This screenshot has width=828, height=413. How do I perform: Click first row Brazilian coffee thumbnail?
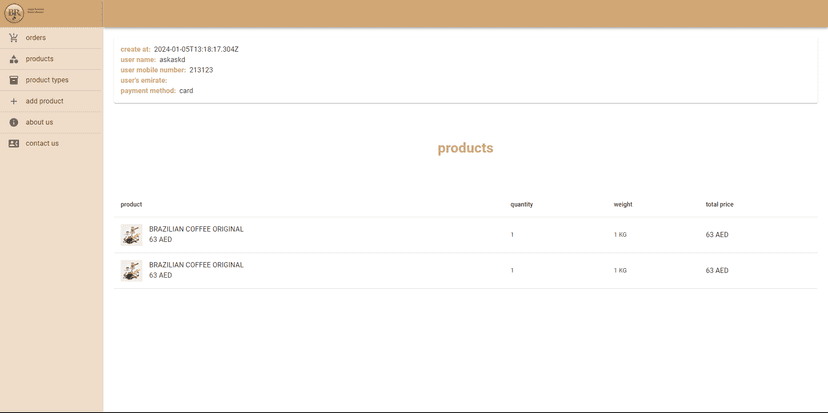coord(131,235)
